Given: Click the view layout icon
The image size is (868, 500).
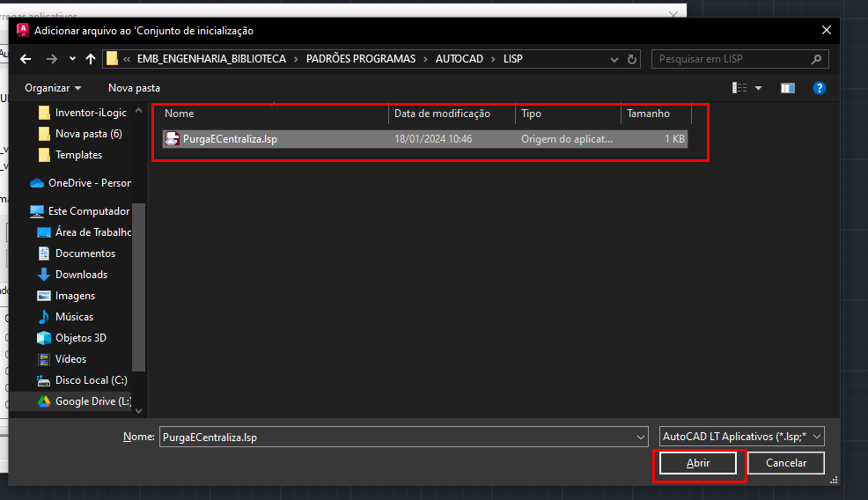Looking at the screenshot, I should 739,88.
